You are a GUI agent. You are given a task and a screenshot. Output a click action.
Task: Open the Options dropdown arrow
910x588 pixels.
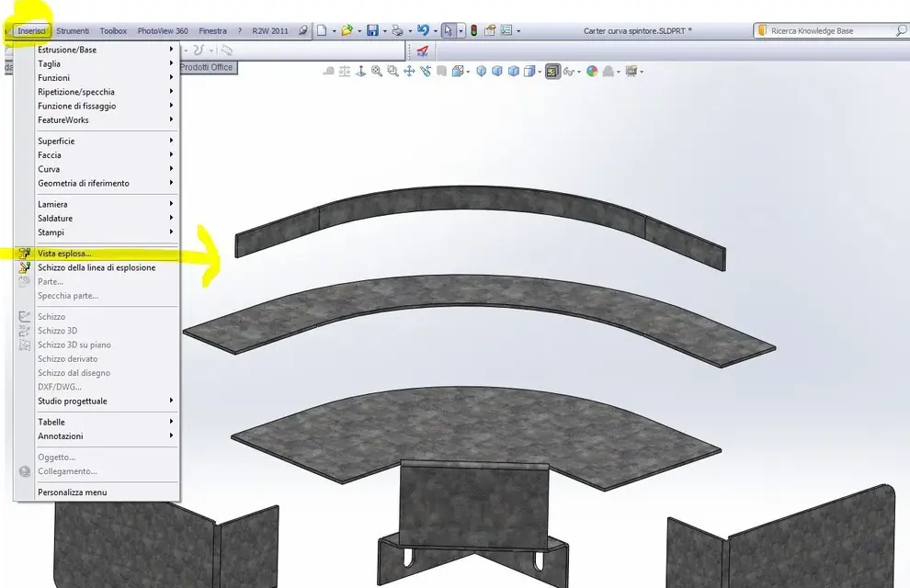[x=518, y=31]
